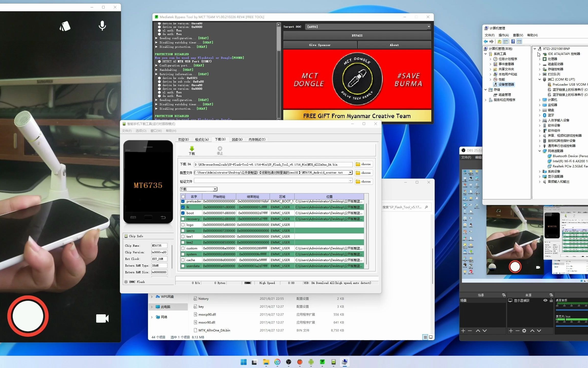The image size is (588, 368).
Task: Check the userdata partition checkbox
Action: click(183, 266)
